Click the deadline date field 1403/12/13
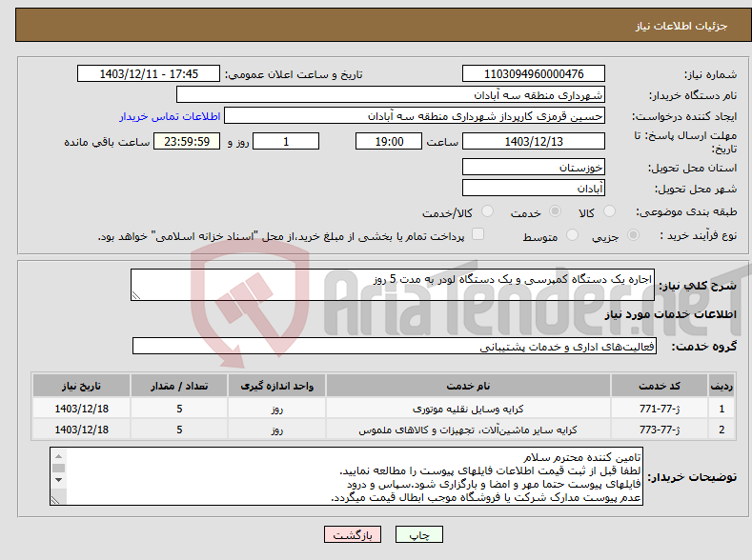 coord(534,141)
